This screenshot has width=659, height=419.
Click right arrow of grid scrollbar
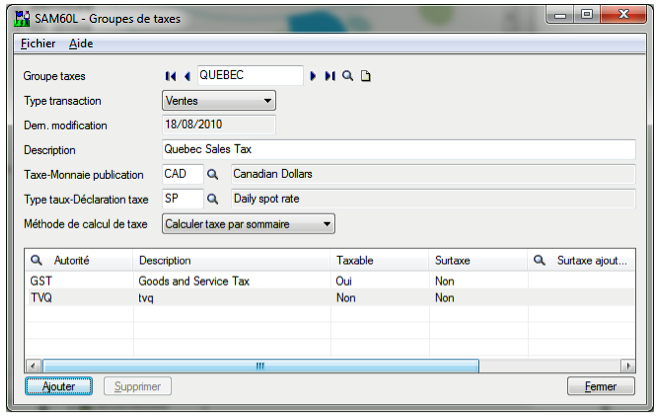tap(627, 366)
